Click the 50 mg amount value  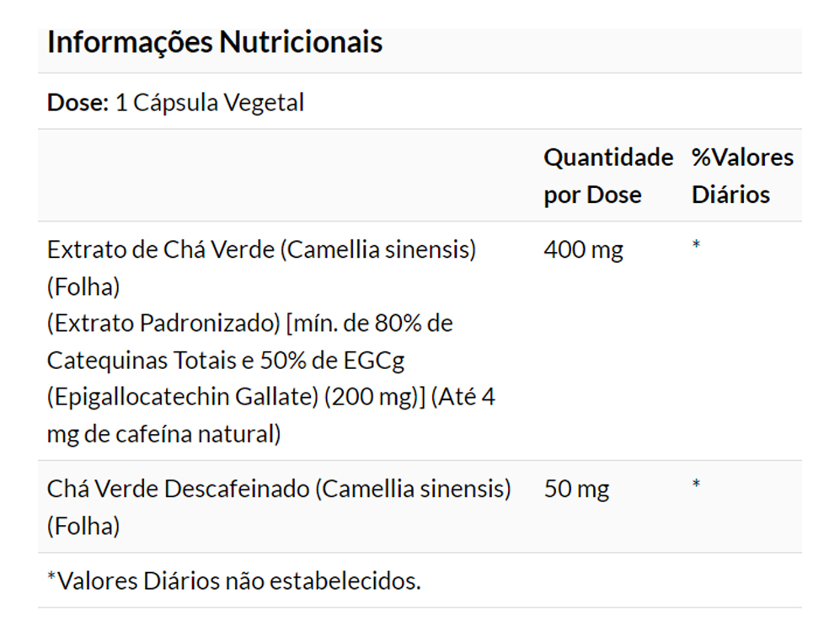tap(576, 490)
